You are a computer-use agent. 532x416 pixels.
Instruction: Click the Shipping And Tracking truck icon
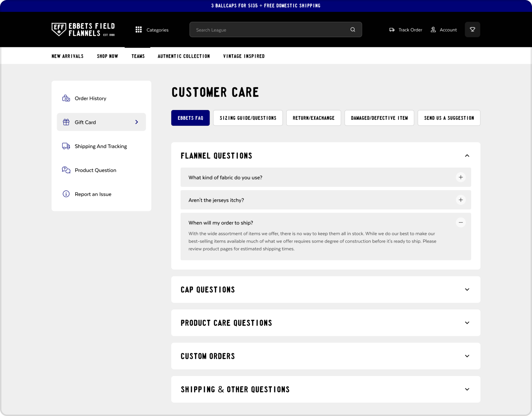pyautogui.click(x=66, y=146)
